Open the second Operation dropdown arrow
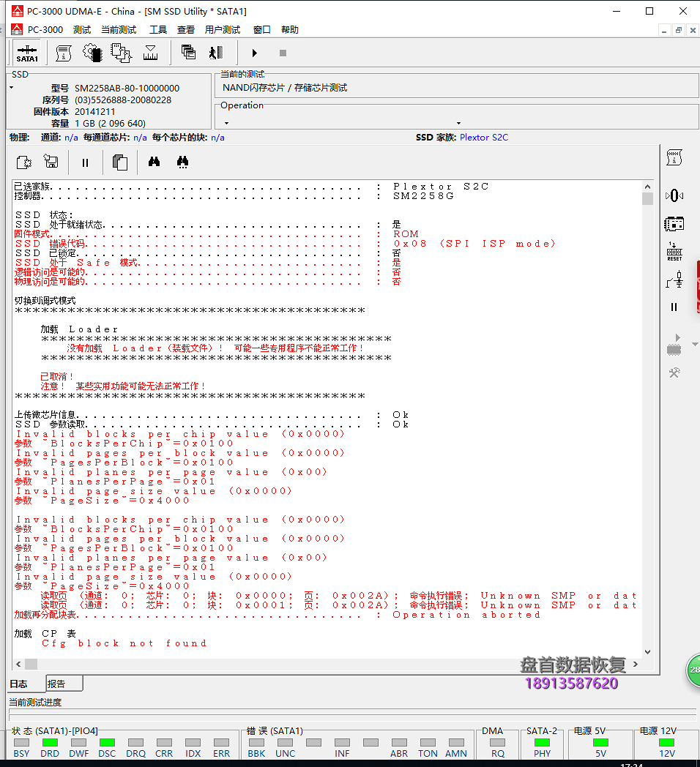 point(458,123)
